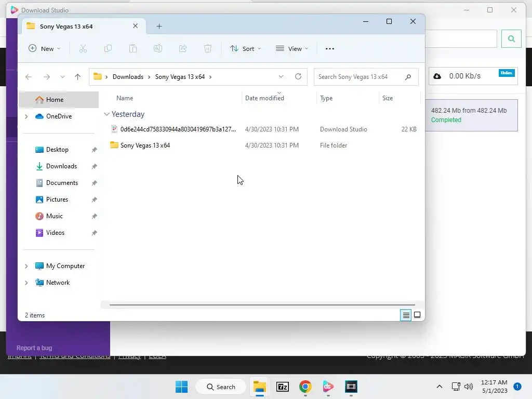
Task: Close the Sony Vegas 13 x64 tab
Action: pos(136,26)
